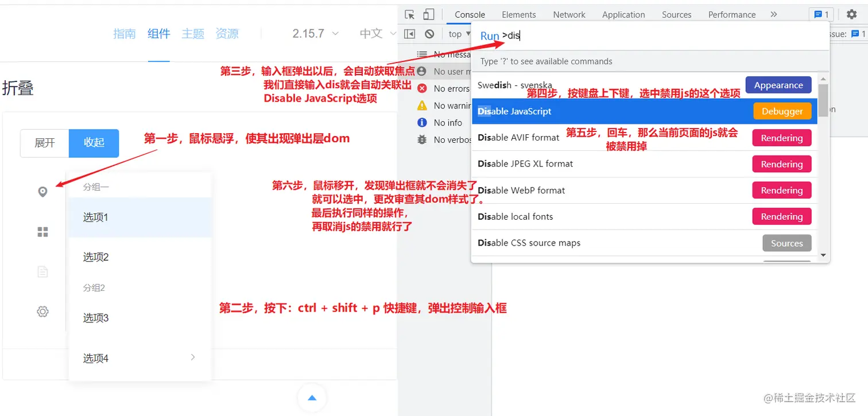This screenshot has width=868, height=416.
Task: Open the 资源 nav link
Action: click(227, 34)
